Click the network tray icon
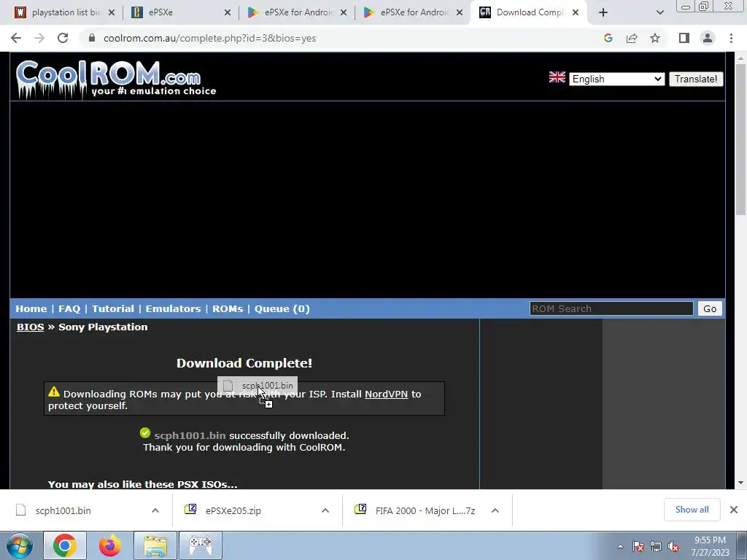The image size is (747, 560). (656, 546)
